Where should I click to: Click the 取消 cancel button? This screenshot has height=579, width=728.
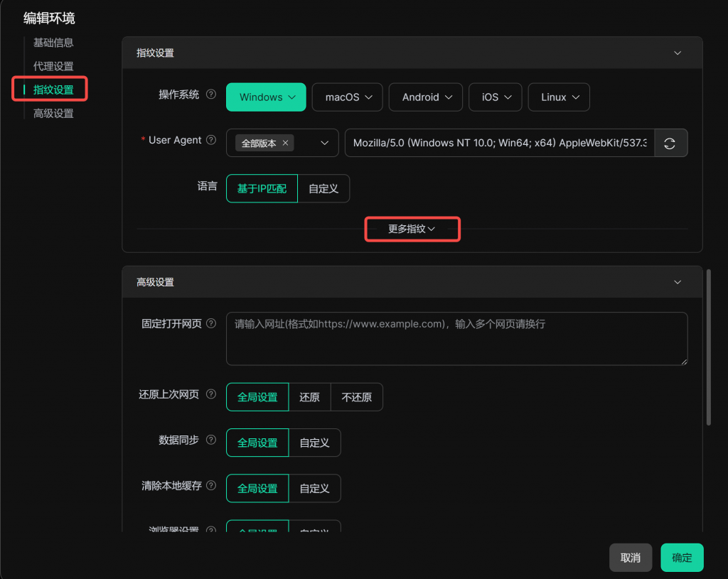630,558
